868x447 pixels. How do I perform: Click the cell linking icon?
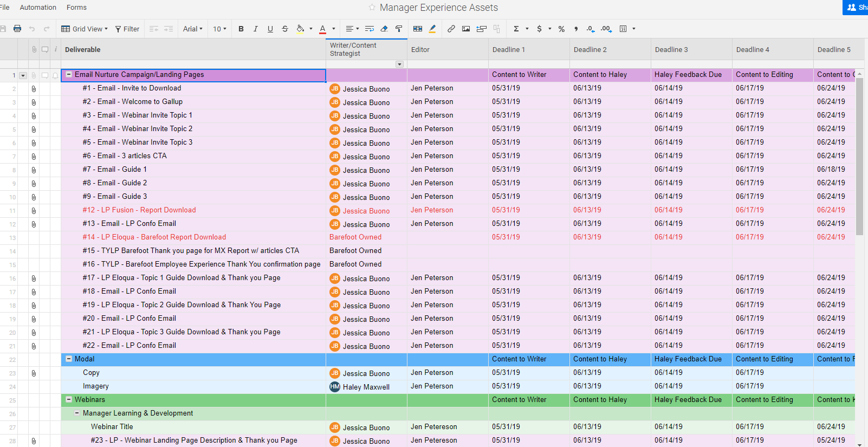coord(481,29)
